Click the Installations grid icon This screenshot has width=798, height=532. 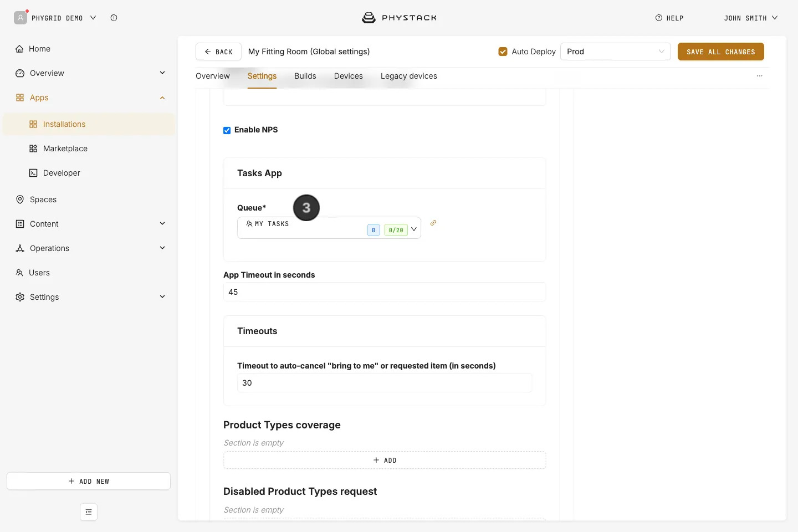(33, 124)
